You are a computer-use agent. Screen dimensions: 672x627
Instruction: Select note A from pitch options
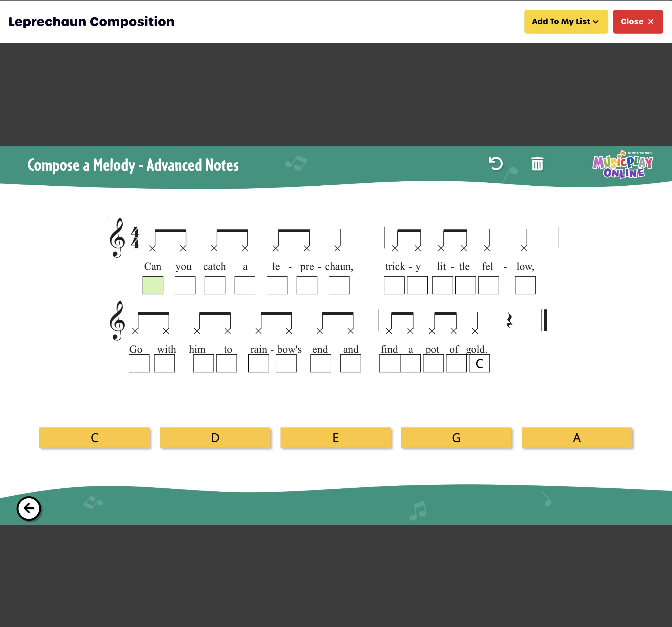pos(577,437)
